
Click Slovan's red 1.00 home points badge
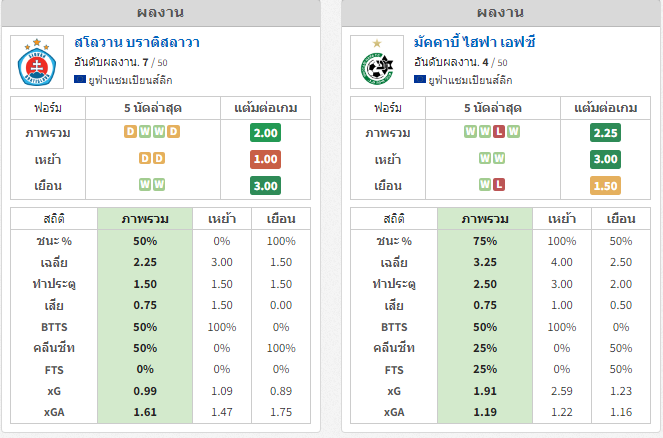click(266, 159)
